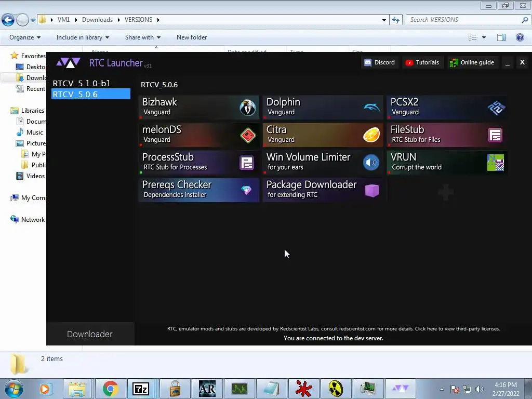Open AR app from taskbar
532x399 pixels.
207,389
